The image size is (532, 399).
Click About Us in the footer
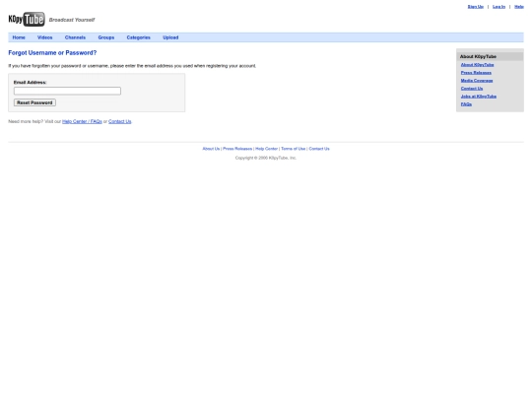tap(211, 149)
